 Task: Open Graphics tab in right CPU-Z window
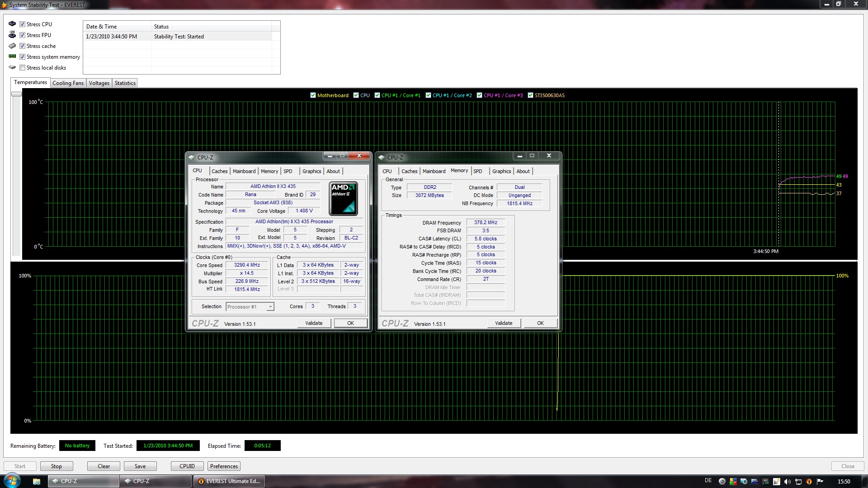coord(501,171)
